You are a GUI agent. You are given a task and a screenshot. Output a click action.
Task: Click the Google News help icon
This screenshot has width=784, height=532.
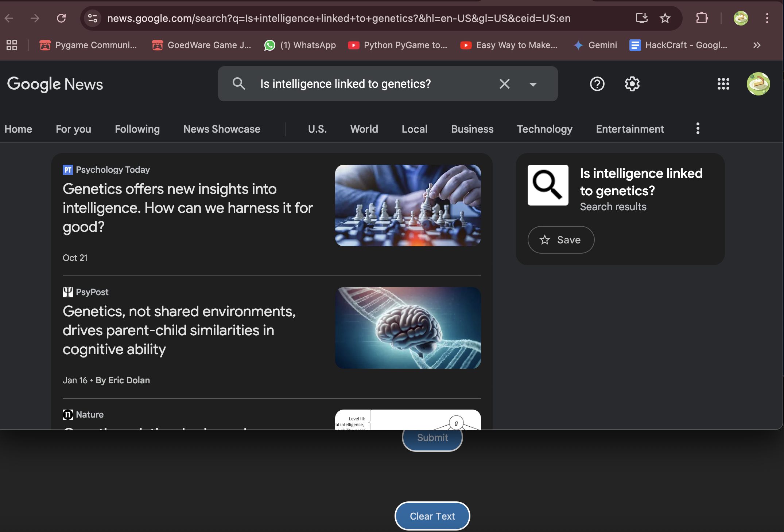(597, 84)
